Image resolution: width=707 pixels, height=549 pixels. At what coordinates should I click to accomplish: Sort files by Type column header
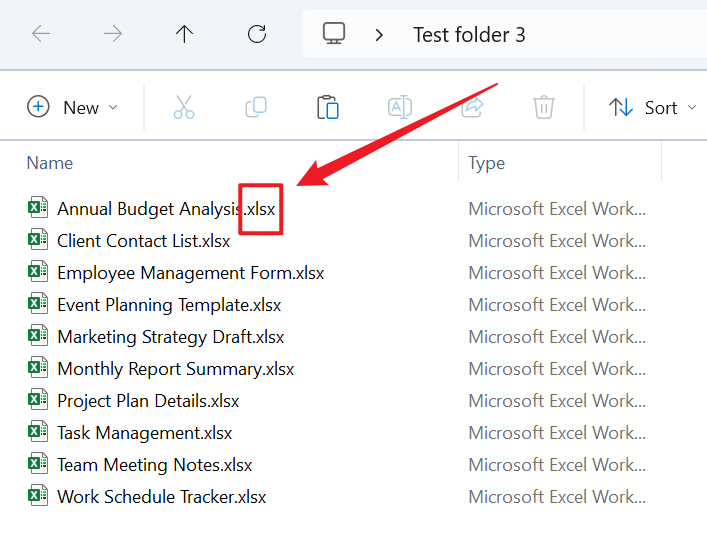487,163
